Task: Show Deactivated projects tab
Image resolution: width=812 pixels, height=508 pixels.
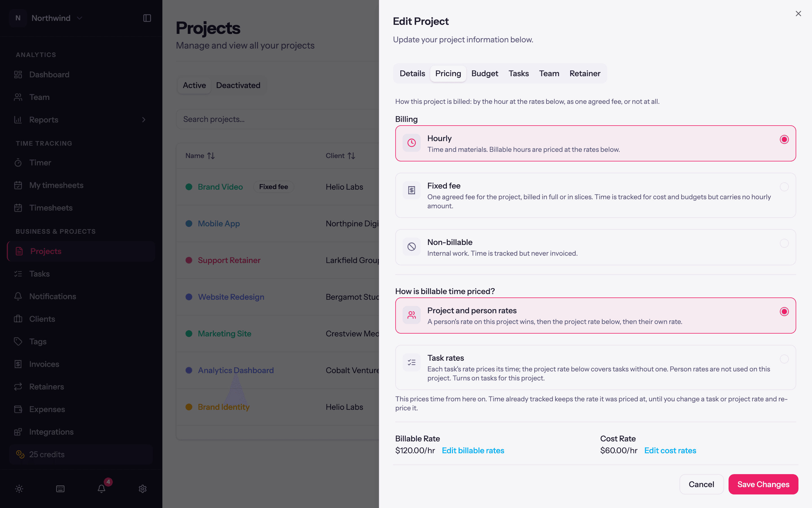Action: coord(238,85)
